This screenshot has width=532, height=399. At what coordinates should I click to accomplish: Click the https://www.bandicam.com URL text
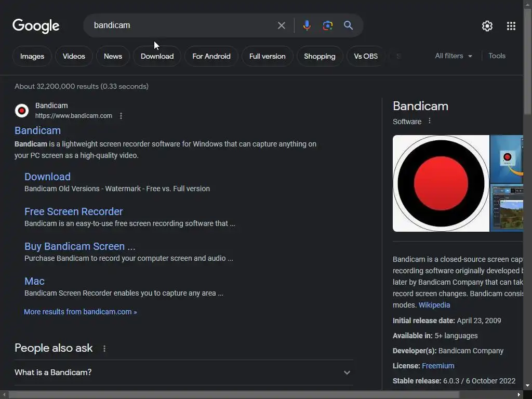pos(74,116)
